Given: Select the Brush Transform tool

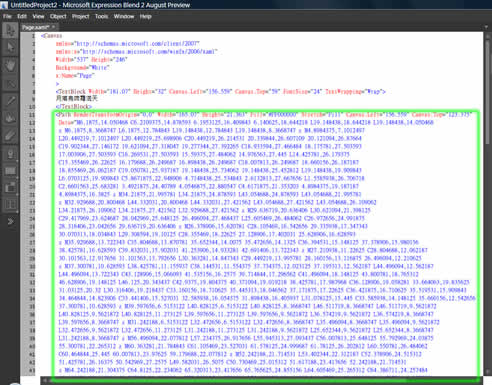Looking at the screenshot, I should tap(10, 136).
